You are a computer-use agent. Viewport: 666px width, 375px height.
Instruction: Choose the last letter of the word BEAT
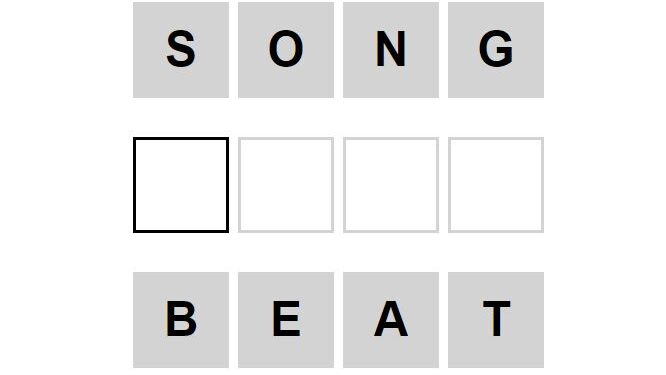496,320
